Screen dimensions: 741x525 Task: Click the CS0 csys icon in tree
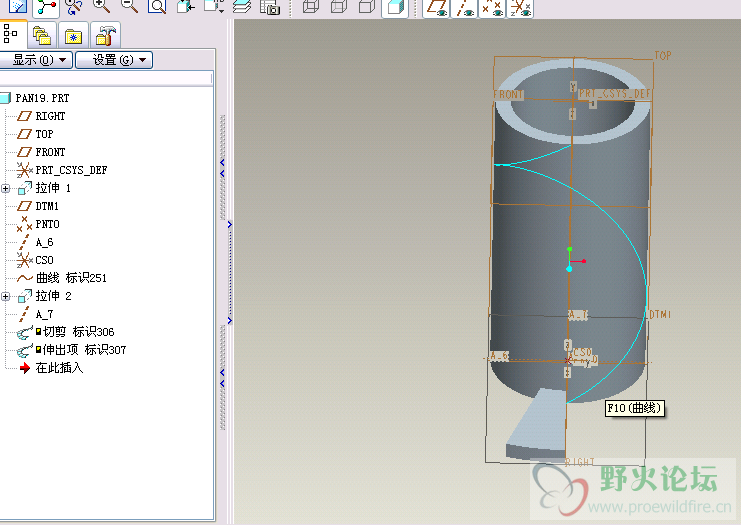pyautogui.click(x=24, y=260)
